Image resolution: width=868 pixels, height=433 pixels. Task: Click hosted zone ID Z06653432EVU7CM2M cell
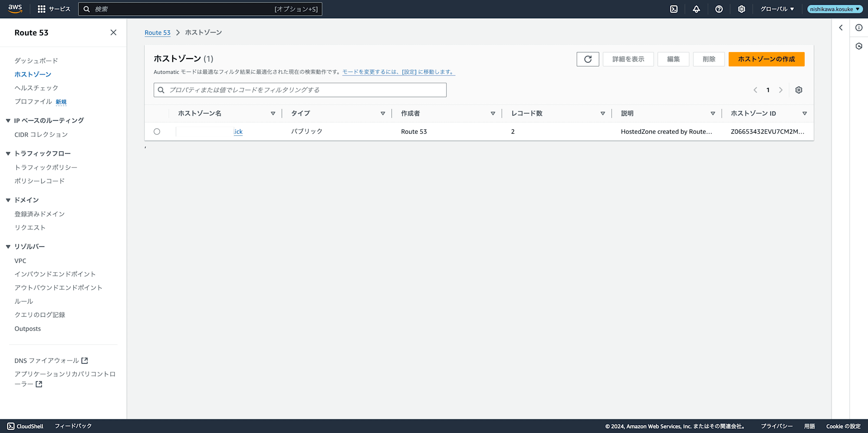(x=767, y=131)
